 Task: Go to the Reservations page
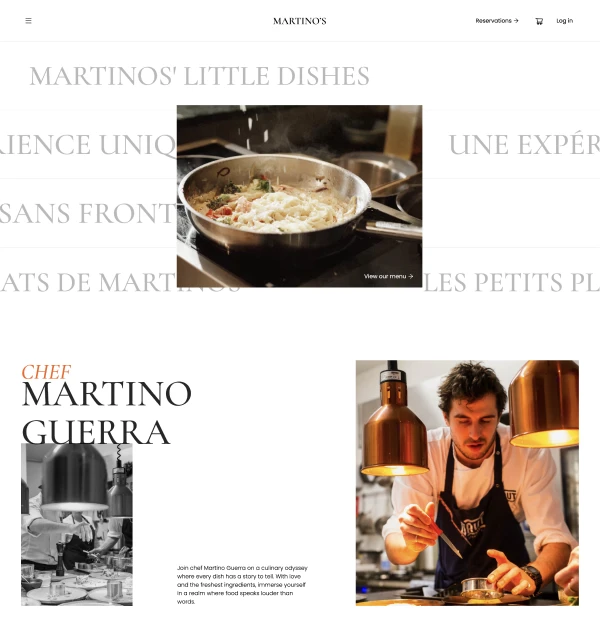coord(497,21)
